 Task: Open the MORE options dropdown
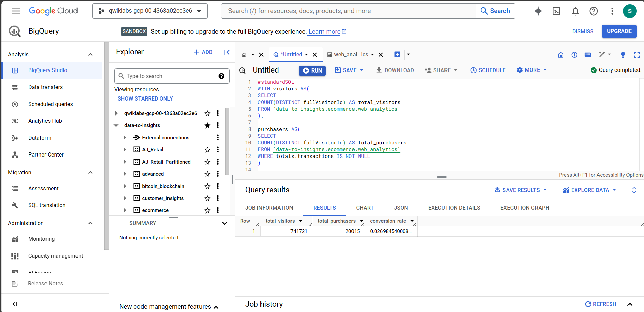(531, 70)
